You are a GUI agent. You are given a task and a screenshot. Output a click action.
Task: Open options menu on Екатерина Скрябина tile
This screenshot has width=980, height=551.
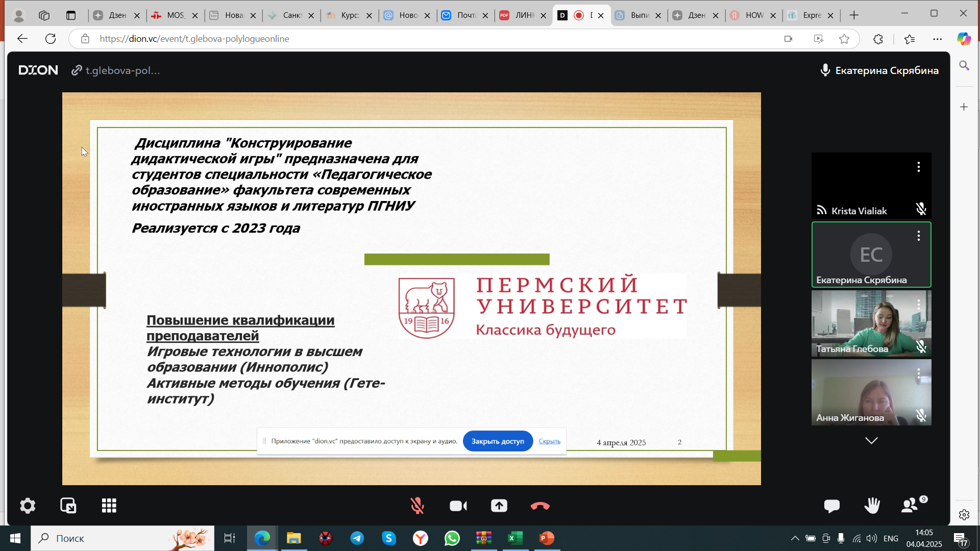918,236
